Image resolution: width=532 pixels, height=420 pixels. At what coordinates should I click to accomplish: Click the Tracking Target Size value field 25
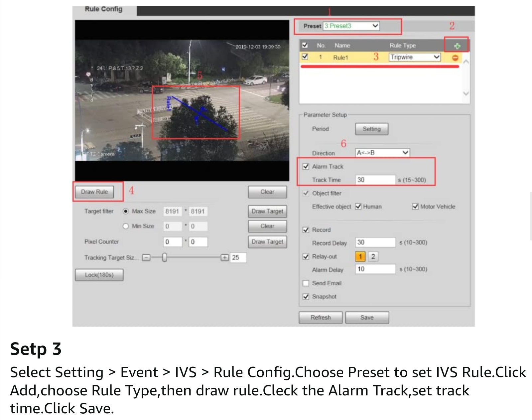[x=238, y=257]
